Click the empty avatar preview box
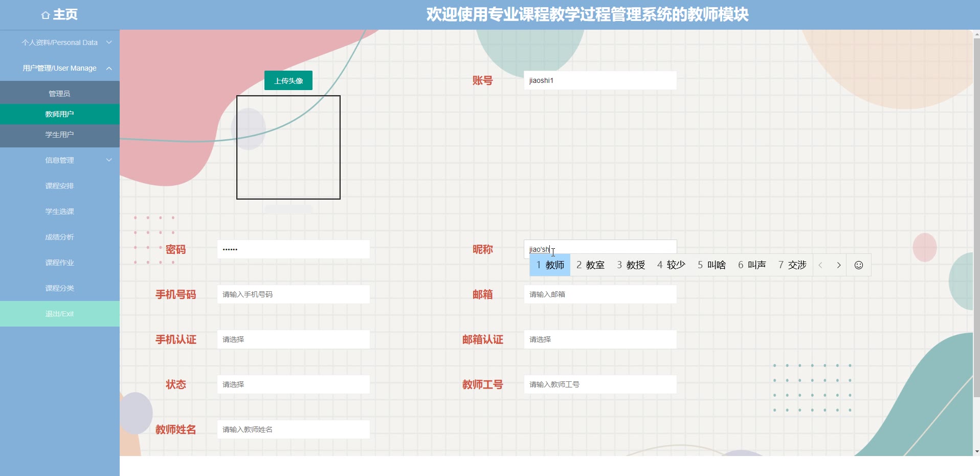The image size is (980, 476). (x=288, y=147)
